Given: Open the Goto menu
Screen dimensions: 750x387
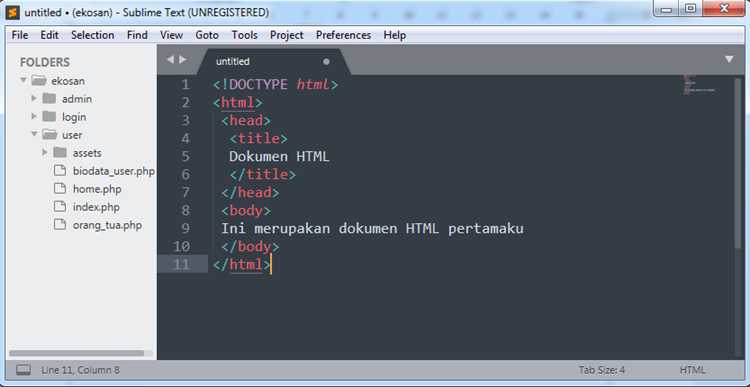Looking at the screenshot, I should [207, 35].
